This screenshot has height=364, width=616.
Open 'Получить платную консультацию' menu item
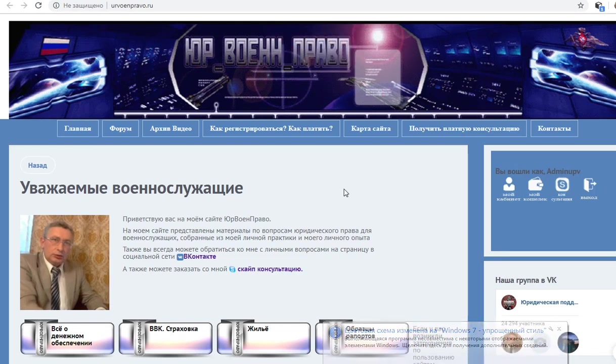tap(464, 128)
